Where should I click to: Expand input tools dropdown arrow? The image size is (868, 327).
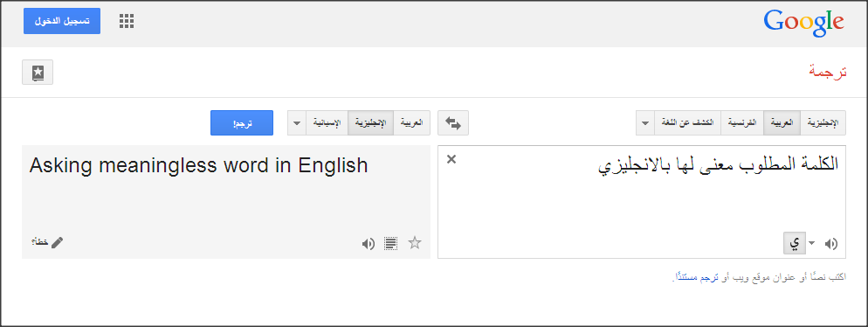click(812, 243)
